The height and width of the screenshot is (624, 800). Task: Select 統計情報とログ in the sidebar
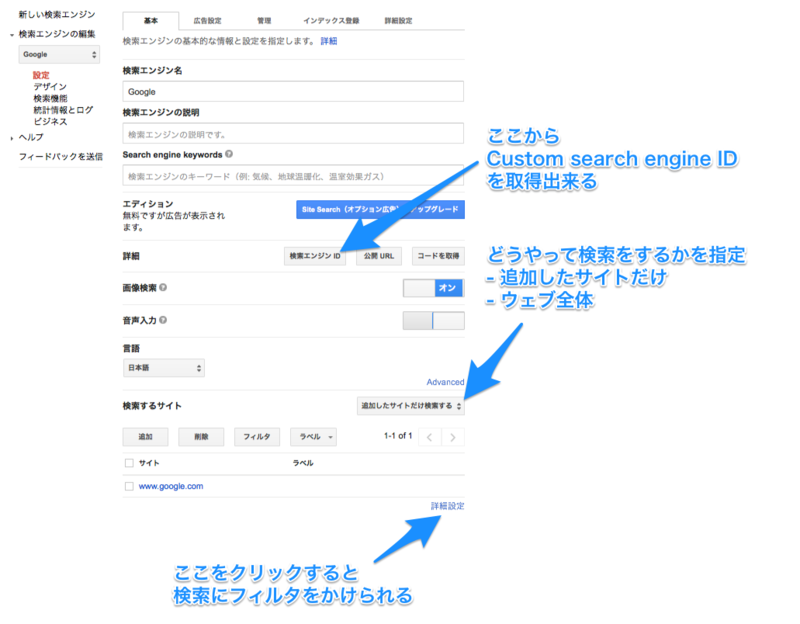click(x=63, y=110)
